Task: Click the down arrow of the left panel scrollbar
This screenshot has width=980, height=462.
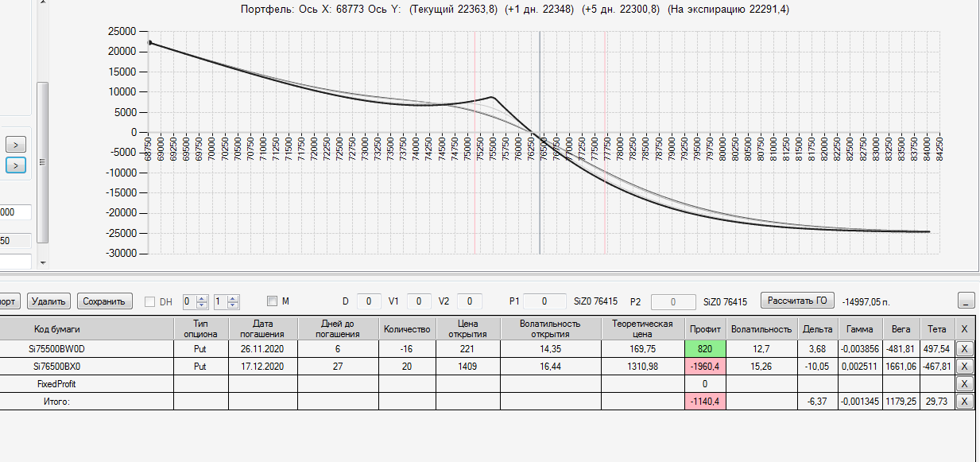Action: tap(43, 262)
